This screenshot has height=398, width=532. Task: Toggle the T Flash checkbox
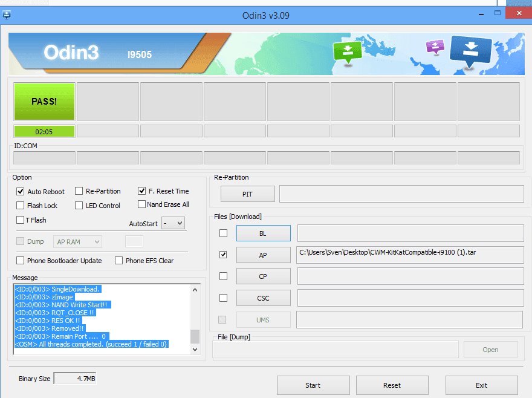[21, 220]
